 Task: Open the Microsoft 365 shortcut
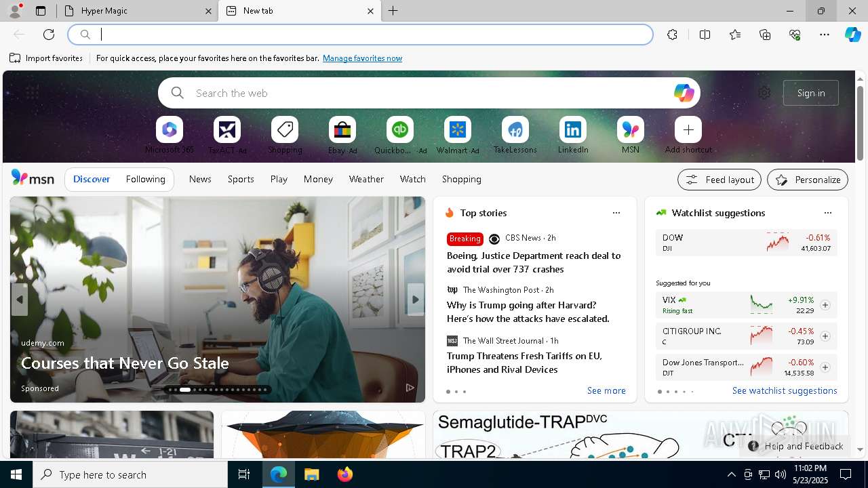coord(170,135)
